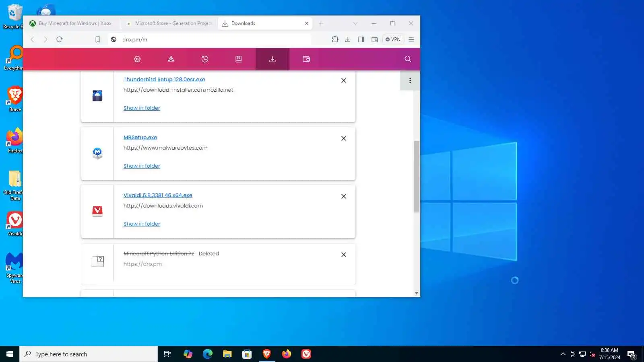Open Task View on the taskbar
The width and height of the screenshot is (644, 362).
click(x=167, y=354)
